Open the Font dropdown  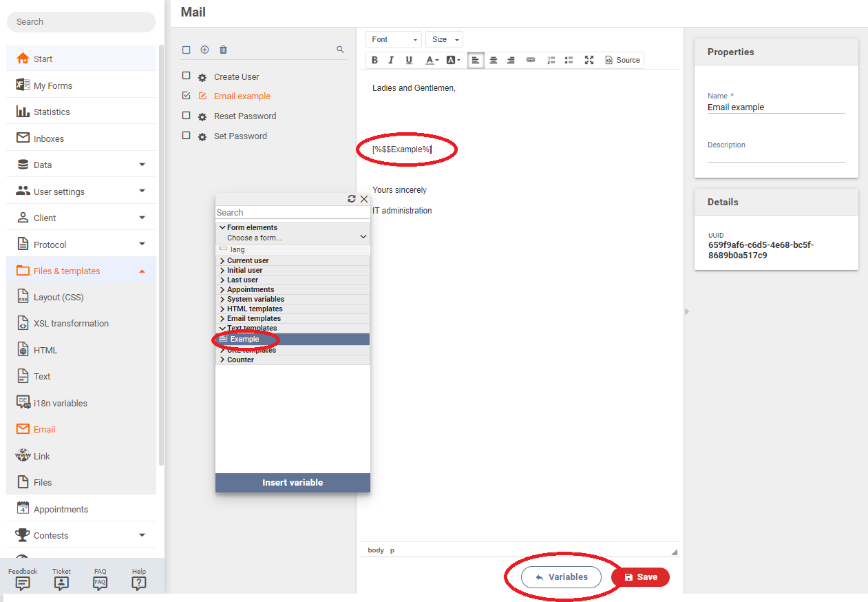[x=394, y=40]
